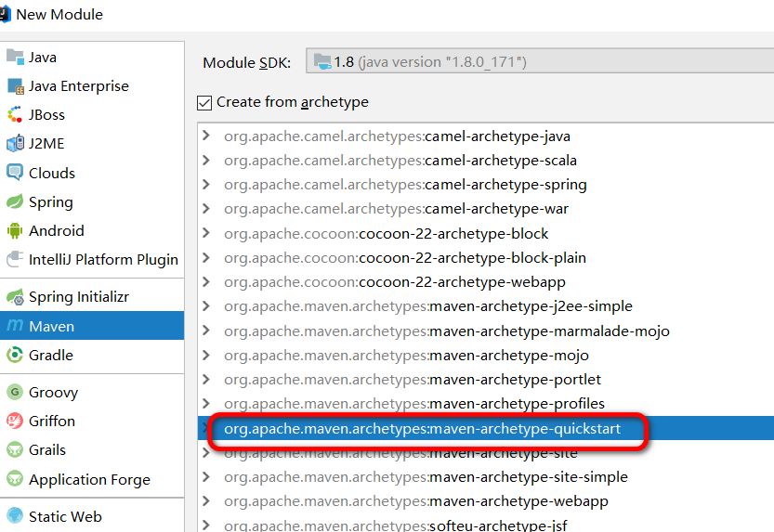This screenshot has height=532, width=774.
Task: Expand camel-archetype-scala node
Action: (x=206, y=161)
